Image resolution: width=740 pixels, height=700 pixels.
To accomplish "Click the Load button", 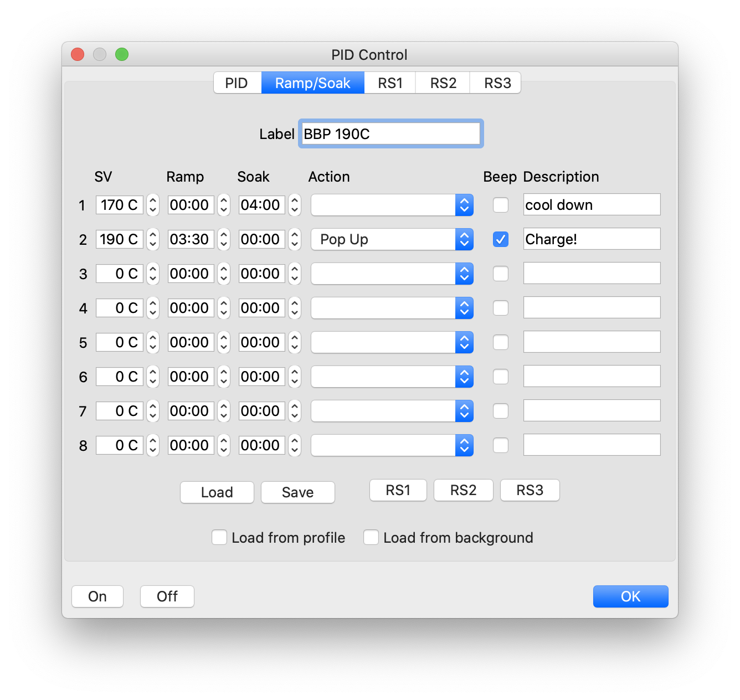I will [x=217, y=492].
